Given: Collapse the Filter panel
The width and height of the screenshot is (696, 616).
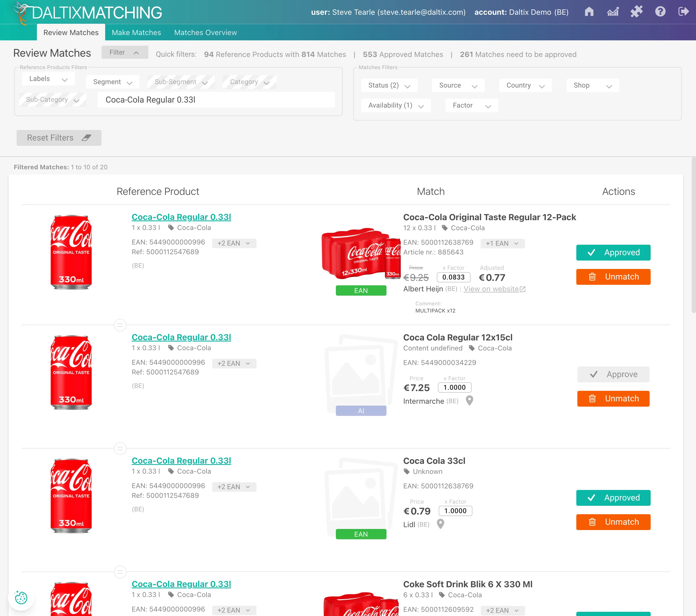Looking at the screenshot, I should pos(125,52).
